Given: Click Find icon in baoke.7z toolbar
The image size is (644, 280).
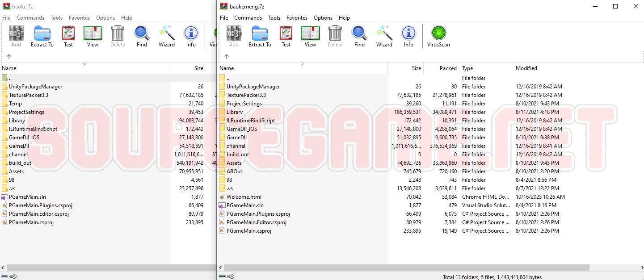Looking at the screenshot, I should (142, 36).
